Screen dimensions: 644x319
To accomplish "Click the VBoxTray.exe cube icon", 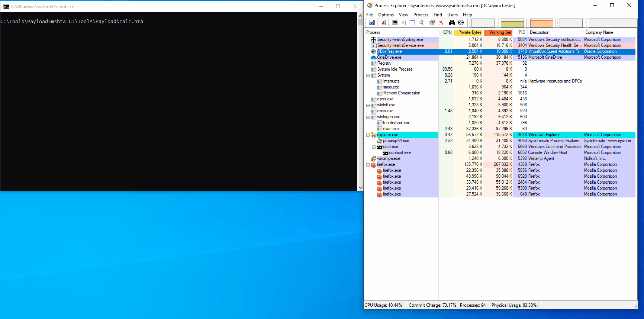I will point(374,51).
